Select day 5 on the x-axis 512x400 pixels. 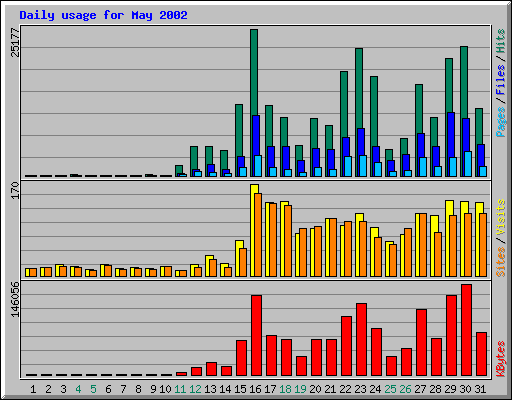click(x=93, y=389)
